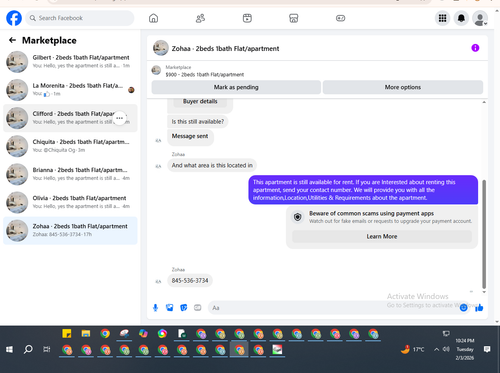Go to the Home feed icon
Image resolution: width=500 pixels, height=373 pixels.
pyautogui.click(x=153, y=18)
